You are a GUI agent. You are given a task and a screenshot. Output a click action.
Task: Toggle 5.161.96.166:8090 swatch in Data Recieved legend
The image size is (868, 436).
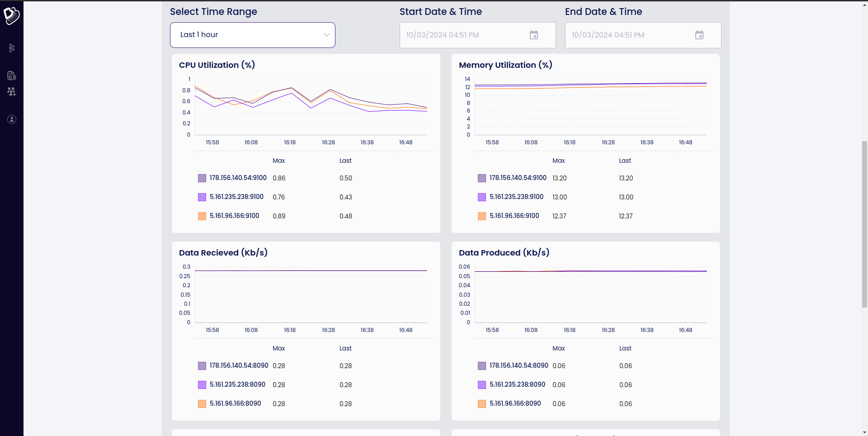202,404
